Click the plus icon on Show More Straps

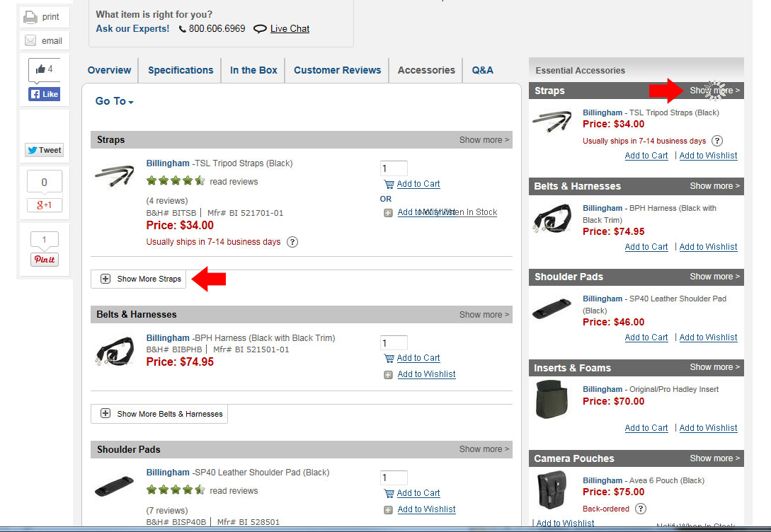(105, 279)
